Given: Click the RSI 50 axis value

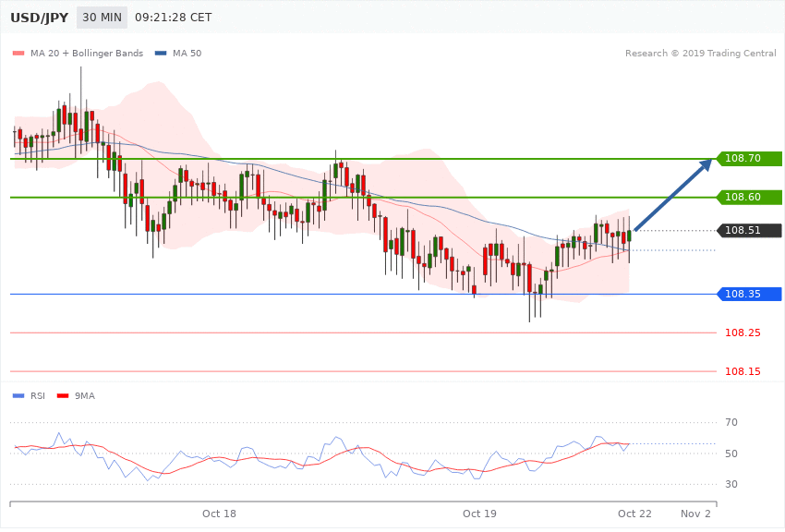Looking at the screenshot, I should [731, 453].
